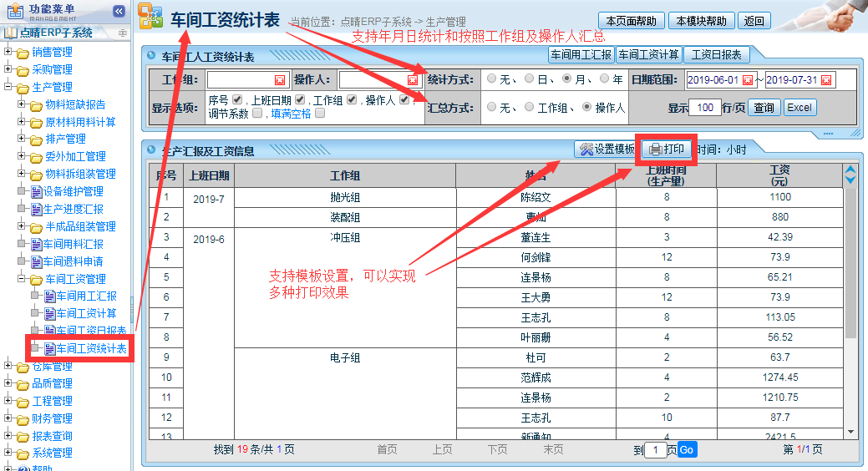
Task: Click the 打印 printer button
Action: pyautogui.click(x=667, y=149)
